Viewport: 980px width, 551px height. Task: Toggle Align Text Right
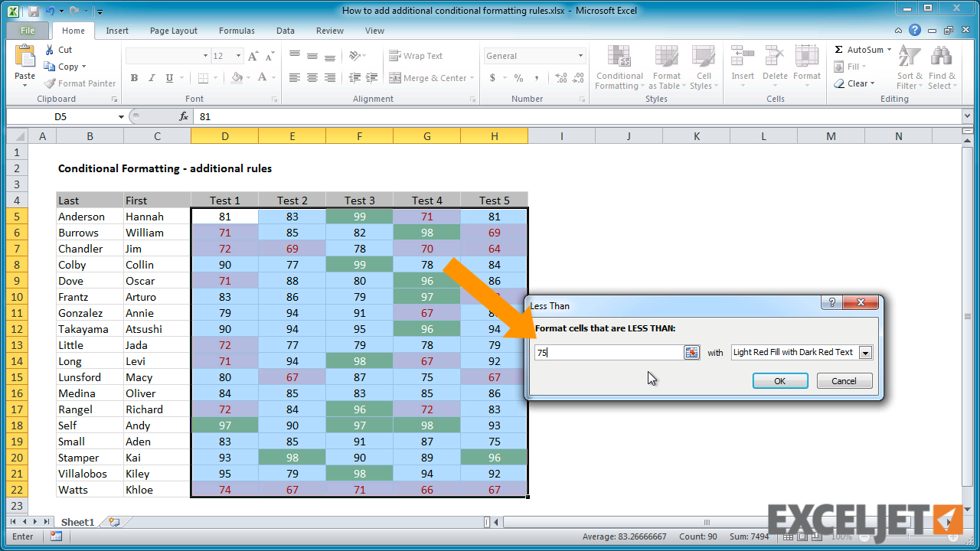tap(330, 78)
